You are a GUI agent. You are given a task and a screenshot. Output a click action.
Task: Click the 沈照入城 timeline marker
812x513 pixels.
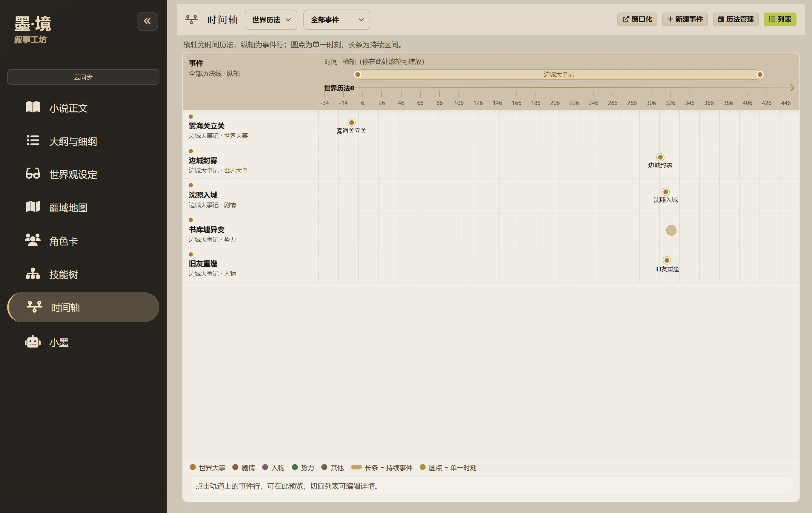click(666, 192)
